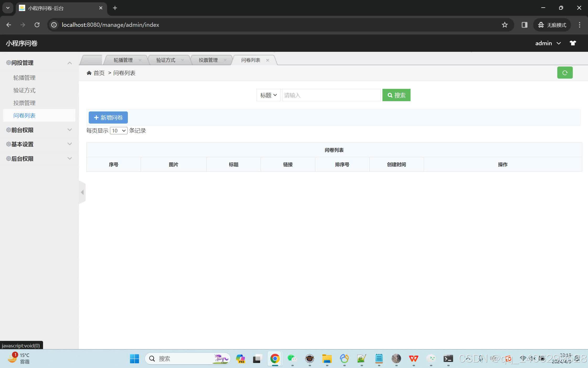
Task: Open WeChat from the taskbar
Action: pos(292,359)
